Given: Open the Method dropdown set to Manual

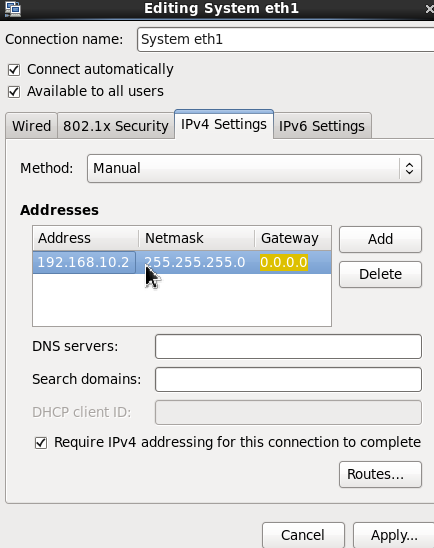Looking at the screenshot, I should click(x=254, y=168).
